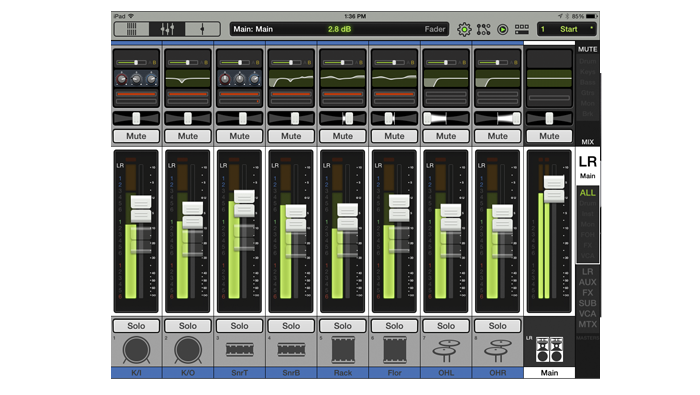Screen dimensions: 700x395
Task: Solo the K/I channel
Action: pyautogui.click(x=136, y=326)
